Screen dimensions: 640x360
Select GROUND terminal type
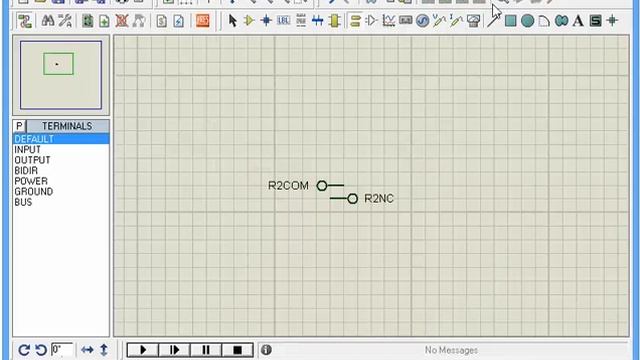click(x=61, y=192)
